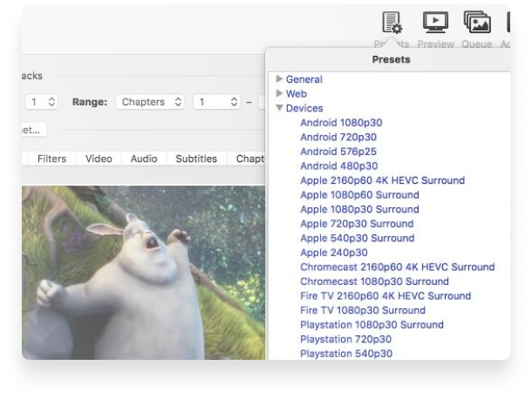Pick the Playstation 720p30 preset
The height and width of the screenshot is (399, 532).
pos(345,339)
